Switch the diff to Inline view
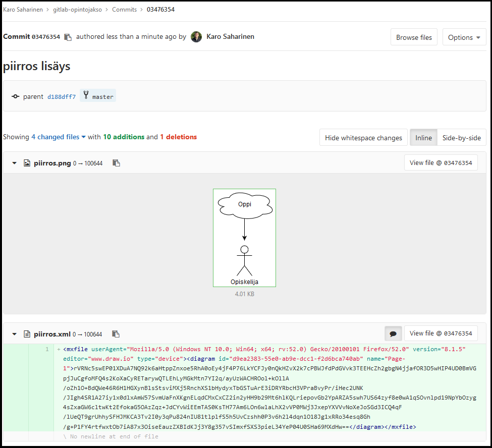 423,138
